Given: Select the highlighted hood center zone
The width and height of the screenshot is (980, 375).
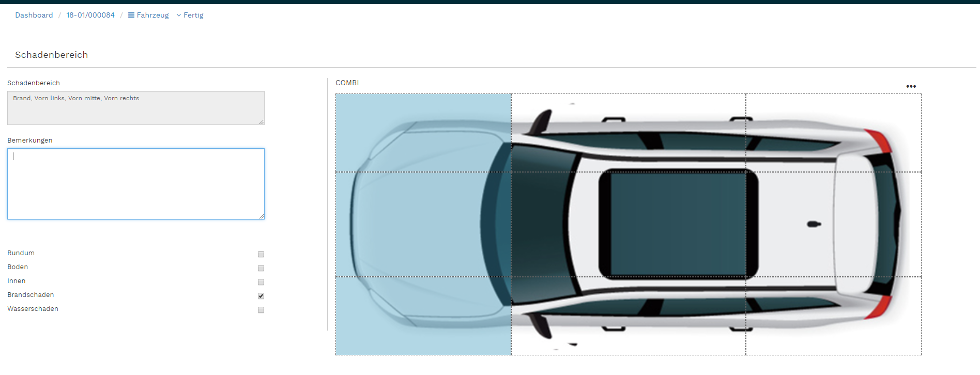Looking at the screenshot, I should point(423,224).
